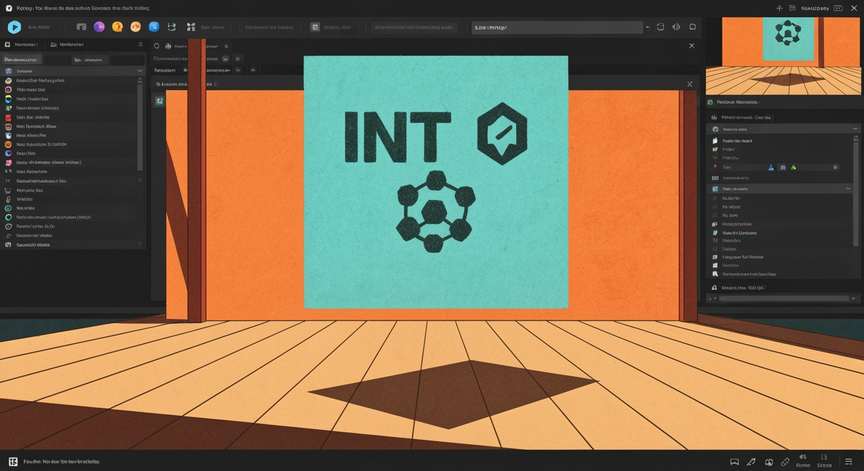Open the yellow question mark help icon
Viewport: 864px width, 471px height.
coord(117,26)
